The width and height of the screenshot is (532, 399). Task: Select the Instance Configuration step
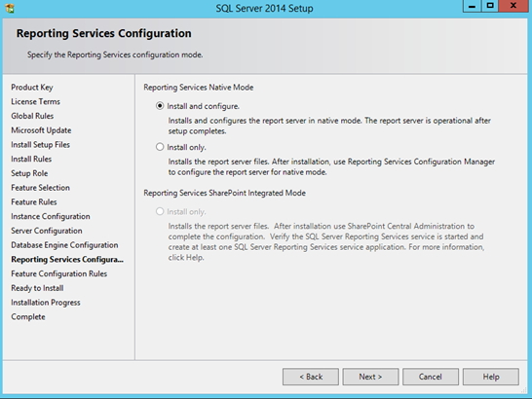(51, 216)
